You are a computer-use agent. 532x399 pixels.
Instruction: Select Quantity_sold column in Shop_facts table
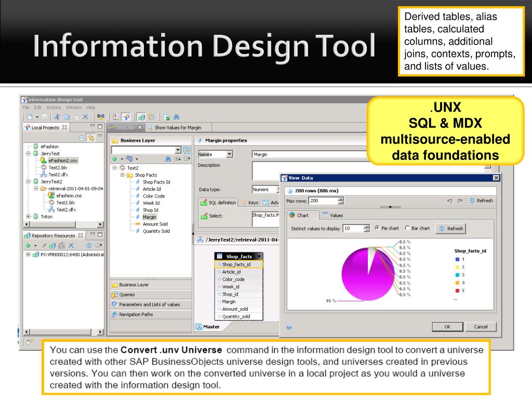(239, 316)
